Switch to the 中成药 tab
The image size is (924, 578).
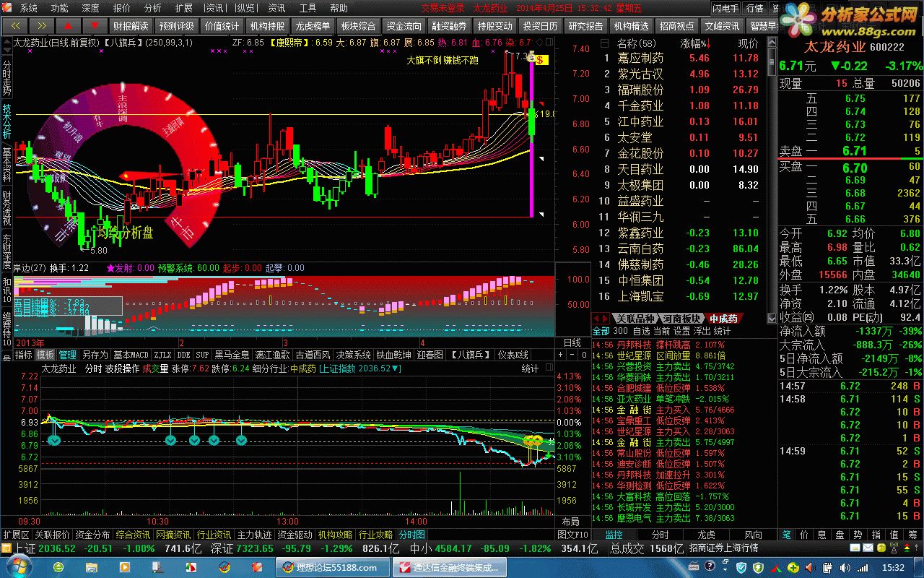(x=723, y=319)
